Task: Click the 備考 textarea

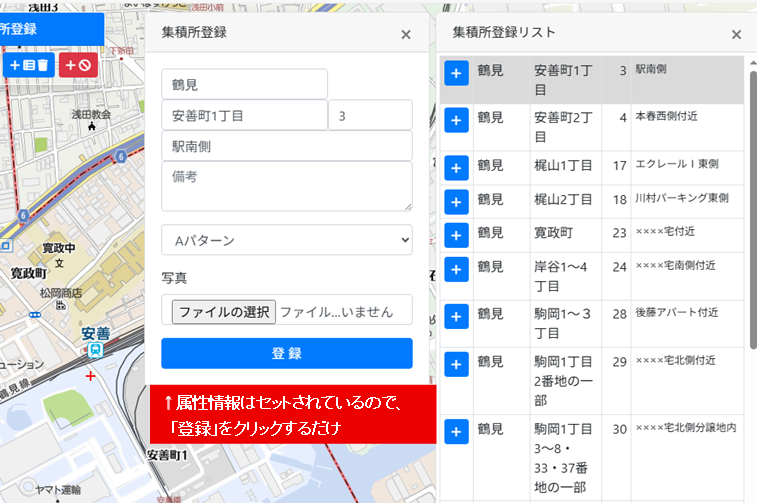Action: pyautogui.click(x=287, y=186)
